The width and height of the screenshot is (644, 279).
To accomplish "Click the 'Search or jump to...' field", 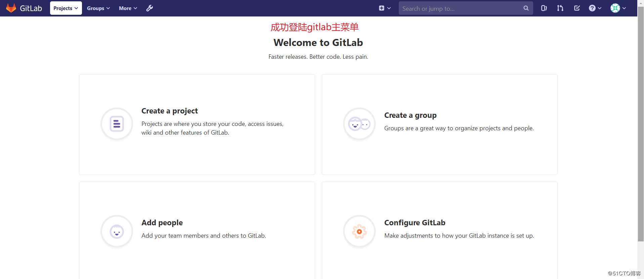I will 466,8.
